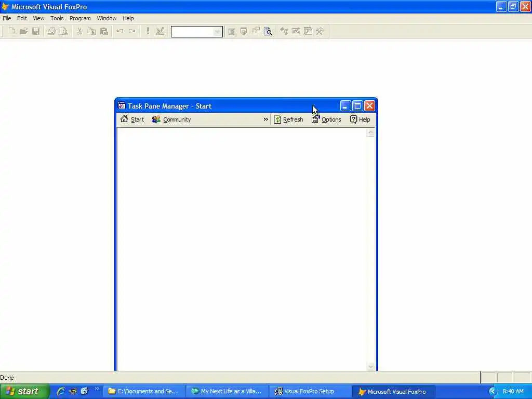
Task: Restore down the Visual FoxPro main window
Action: (x=513, y=6)
